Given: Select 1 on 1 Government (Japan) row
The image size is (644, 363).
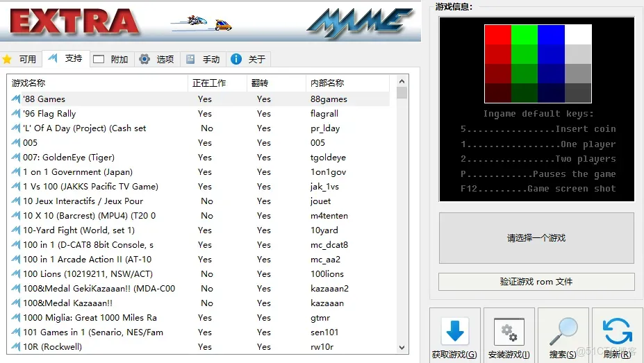Looking at the screenshot, I should 199,172.
